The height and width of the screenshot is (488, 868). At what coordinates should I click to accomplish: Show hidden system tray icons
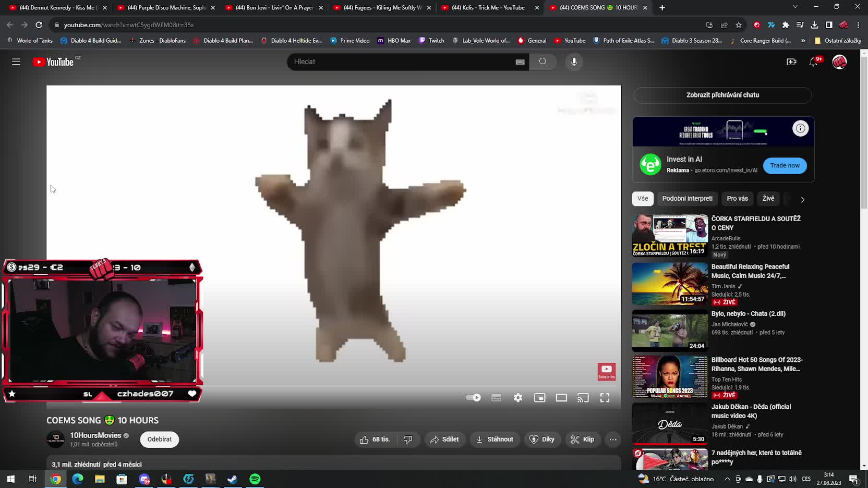pyautogui.click(x=727, y=479)
